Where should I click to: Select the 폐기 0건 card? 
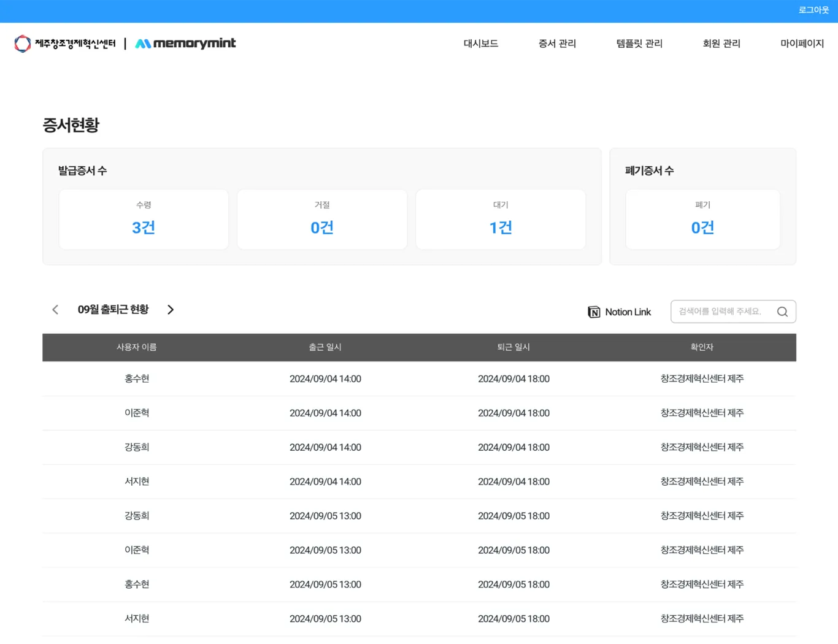tap(702, 220)
